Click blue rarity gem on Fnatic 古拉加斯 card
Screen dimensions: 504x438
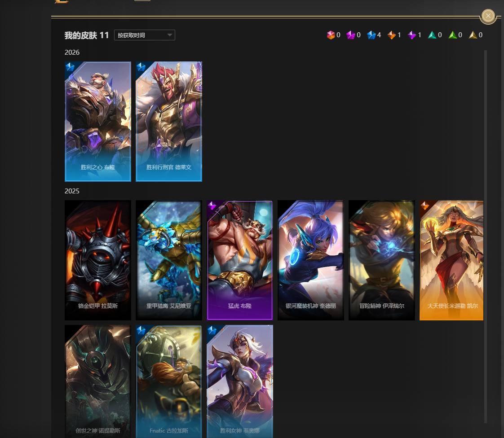pos(141,330)
